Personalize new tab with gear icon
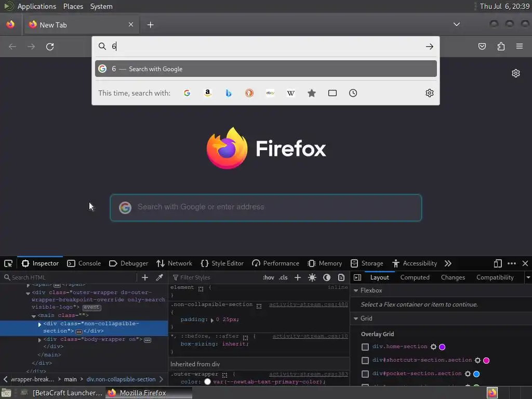Screen dimensions: 532x399 [516, 73]
